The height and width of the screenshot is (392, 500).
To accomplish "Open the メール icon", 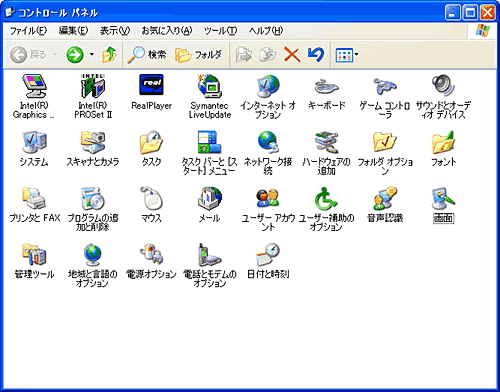I will (x=210, y=199).
